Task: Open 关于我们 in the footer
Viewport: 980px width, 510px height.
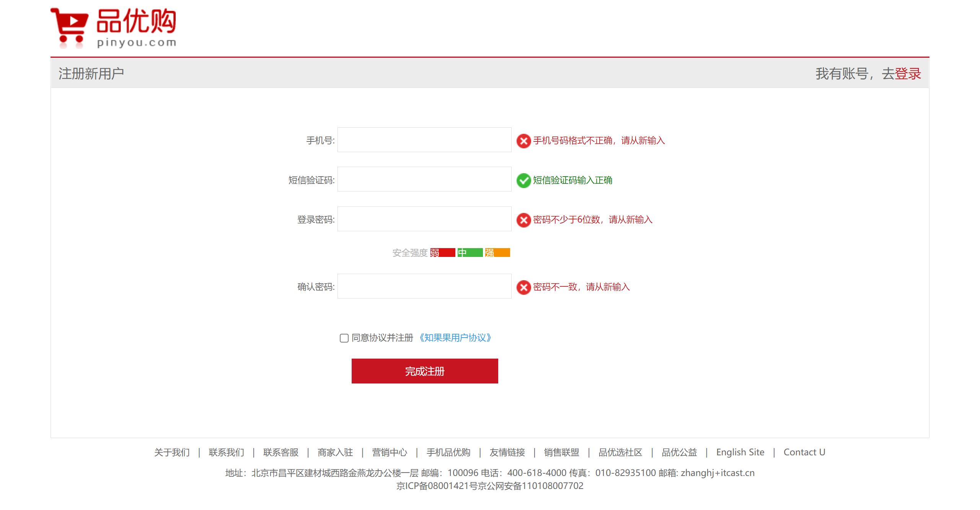Action: point(172,452)
